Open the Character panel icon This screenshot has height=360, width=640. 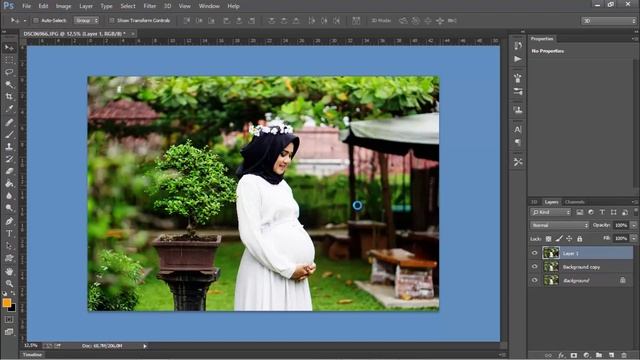(518, 129)
